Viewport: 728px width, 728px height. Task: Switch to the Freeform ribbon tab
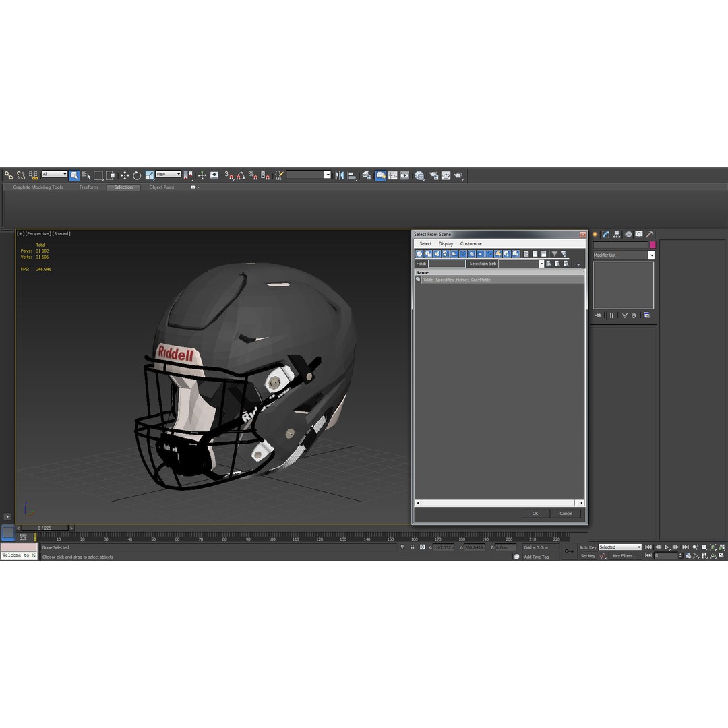point(88,187)
